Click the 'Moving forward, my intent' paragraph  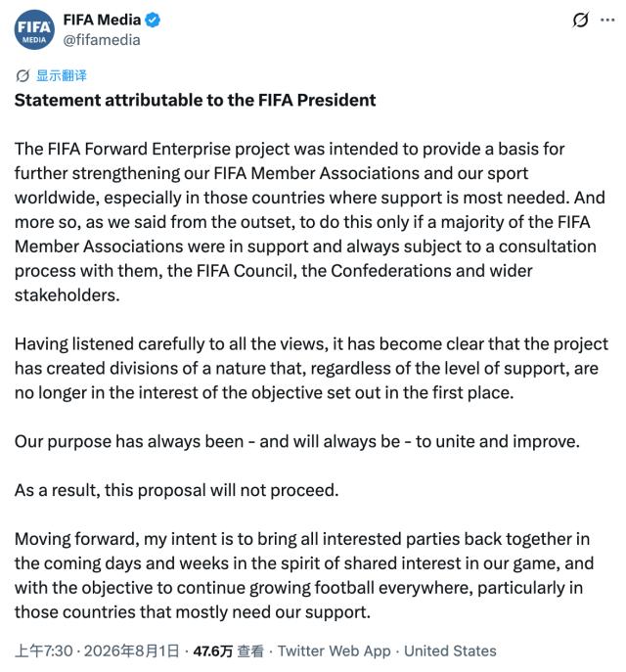[304, 575]
